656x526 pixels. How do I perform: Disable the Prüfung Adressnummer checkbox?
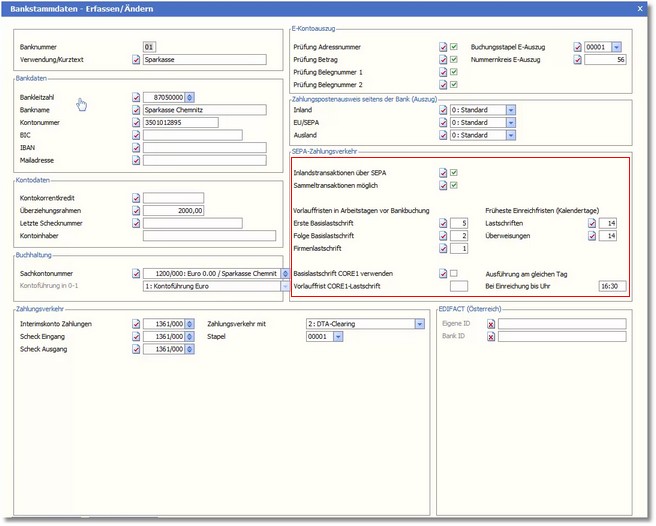(455, 47)
